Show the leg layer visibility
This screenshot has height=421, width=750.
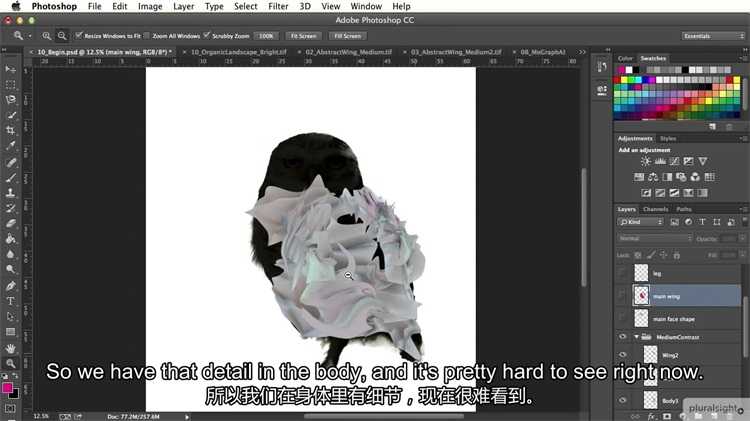coord(622,273)
